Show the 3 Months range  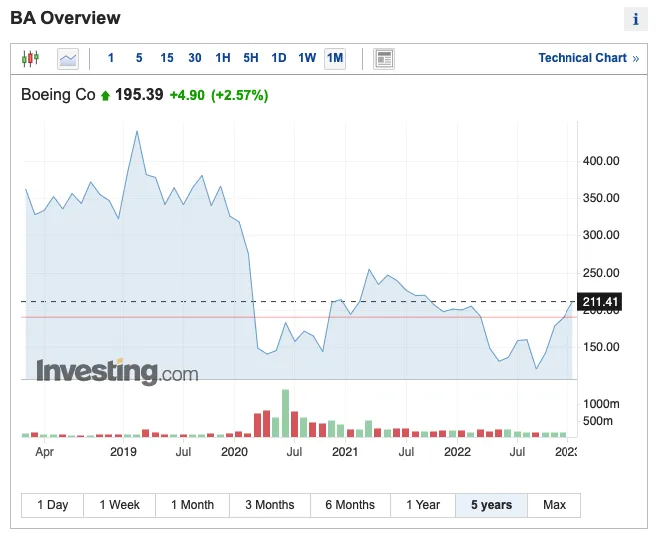[270, 505]
